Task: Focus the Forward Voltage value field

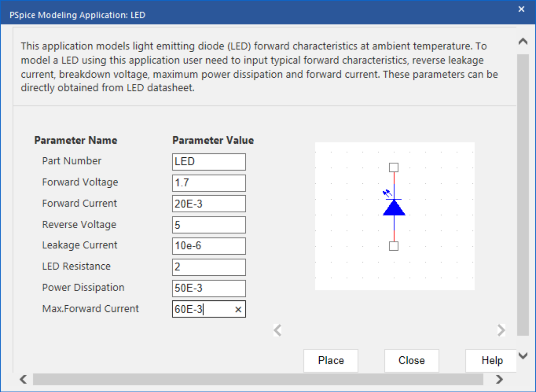Action: pos(209,183)
